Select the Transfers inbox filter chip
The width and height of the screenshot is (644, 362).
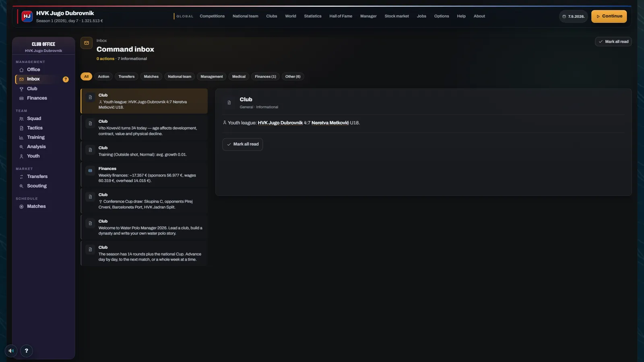[x=126, y=76]
